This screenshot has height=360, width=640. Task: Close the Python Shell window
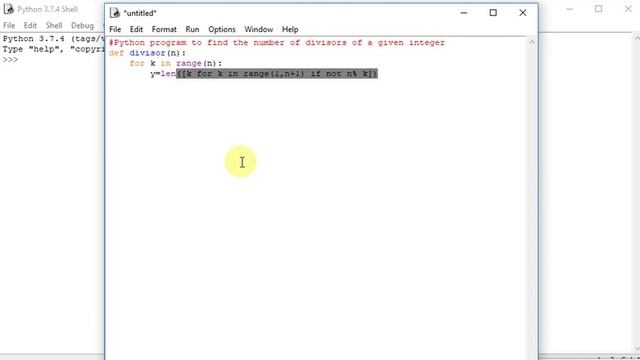[x=628, y=9]
